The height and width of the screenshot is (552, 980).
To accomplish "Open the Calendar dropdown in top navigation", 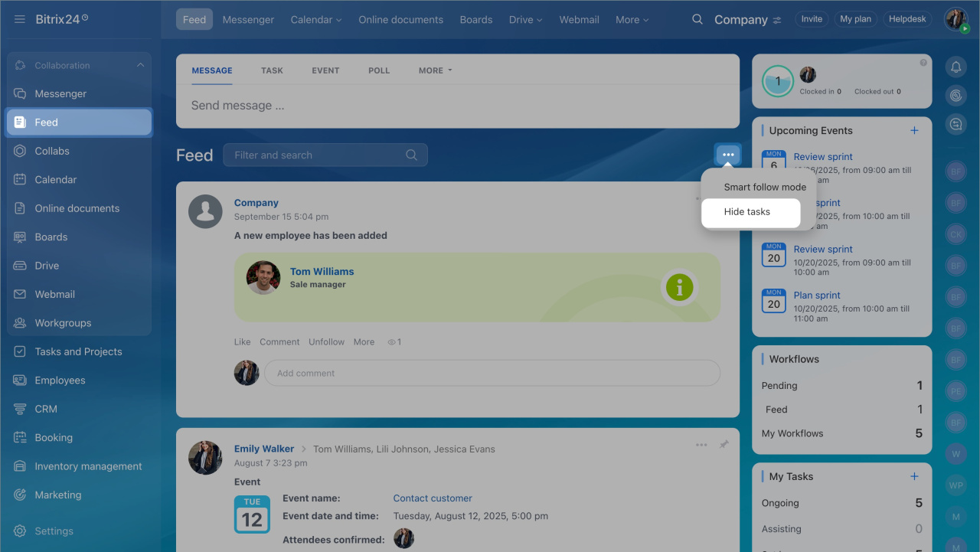I will point(315,20).
